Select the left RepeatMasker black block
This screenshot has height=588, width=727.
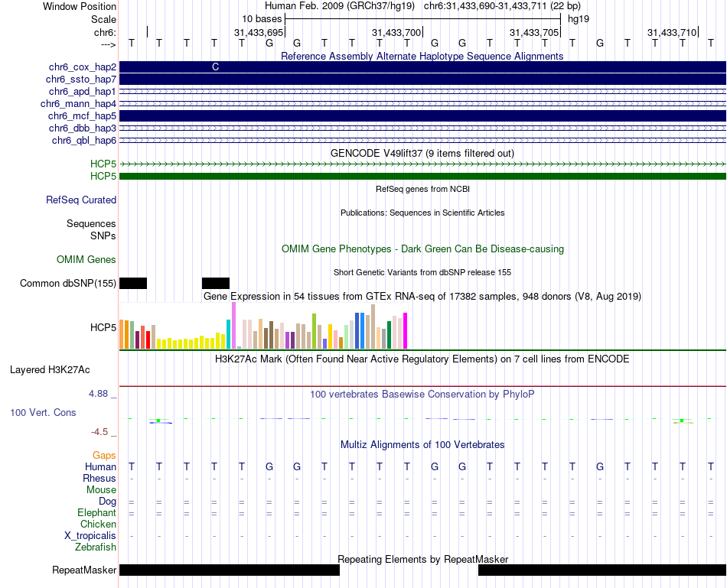coord(230,570)
